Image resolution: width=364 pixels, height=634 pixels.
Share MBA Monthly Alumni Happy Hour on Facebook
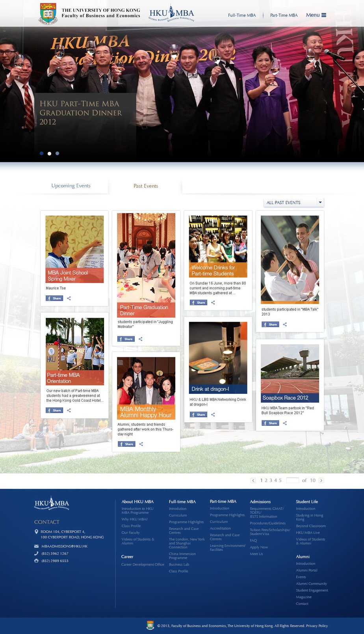point(126,444)
